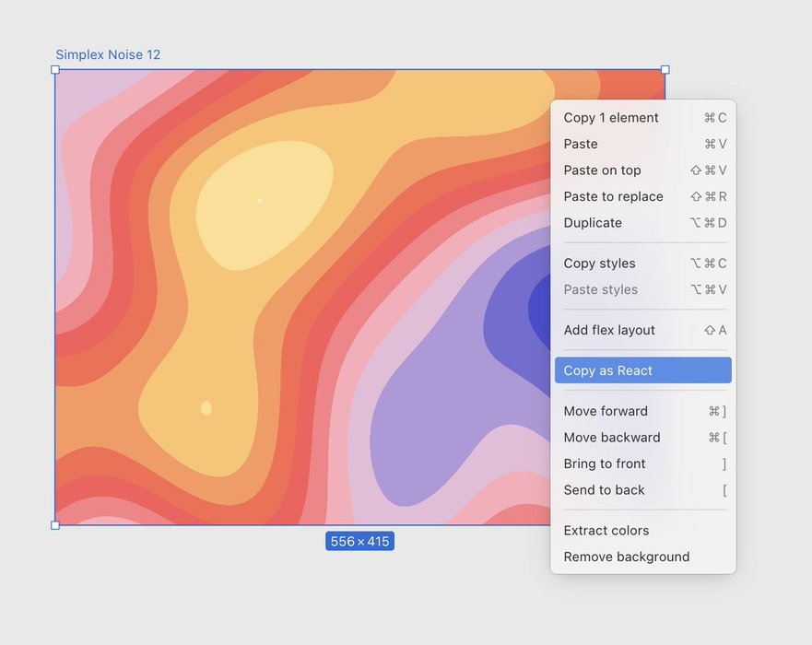Click the '556 × 415' size badge
The image size is (812, 645).
coord(359,542)
